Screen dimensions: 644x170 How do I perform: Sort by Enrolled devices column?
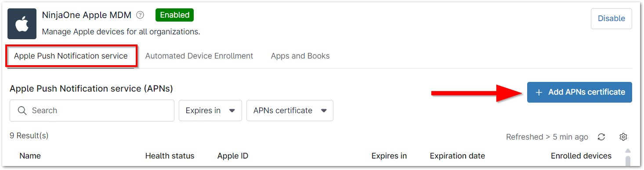pos(581,156)
